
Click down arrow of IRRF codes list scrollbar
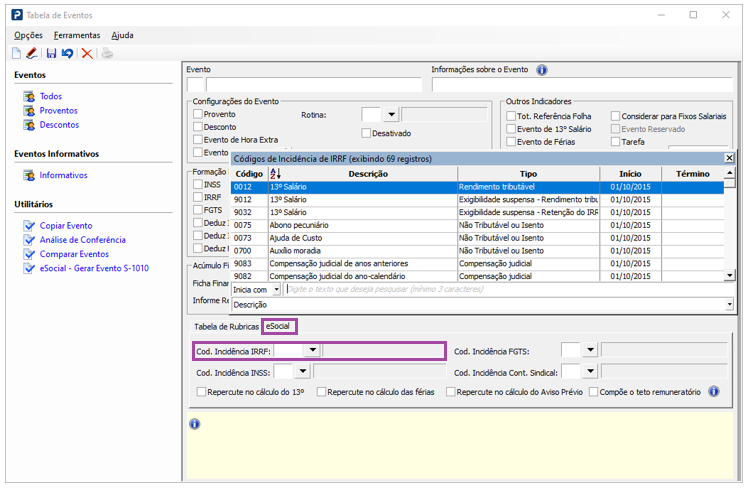click(729, 275)
